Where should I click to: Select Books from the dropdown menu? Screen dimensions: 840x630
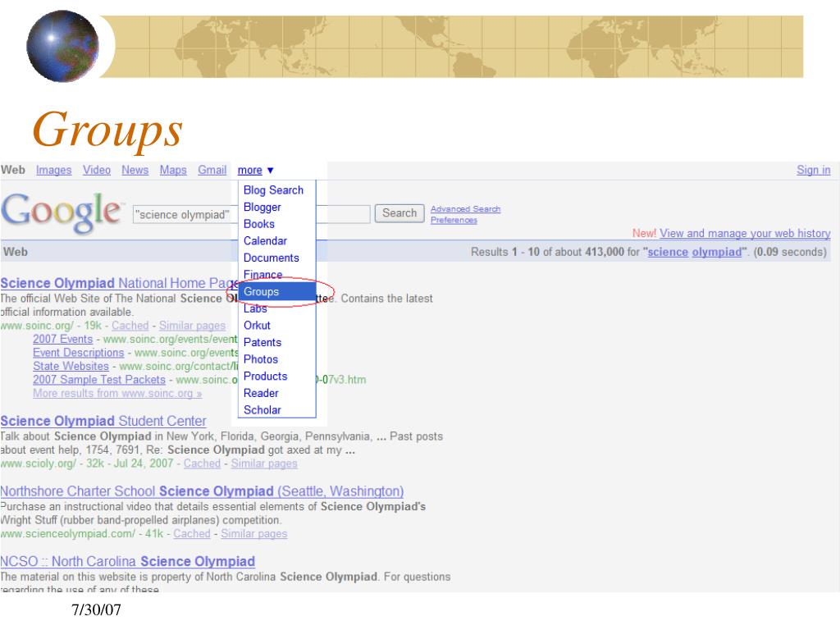click(258, 224)
